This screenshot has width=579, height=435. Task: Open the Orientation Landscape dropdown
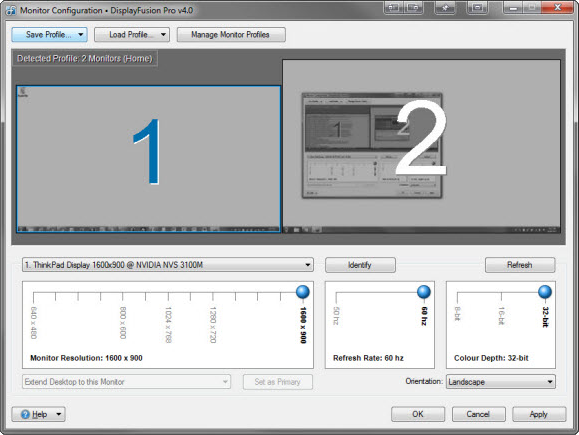501,382
